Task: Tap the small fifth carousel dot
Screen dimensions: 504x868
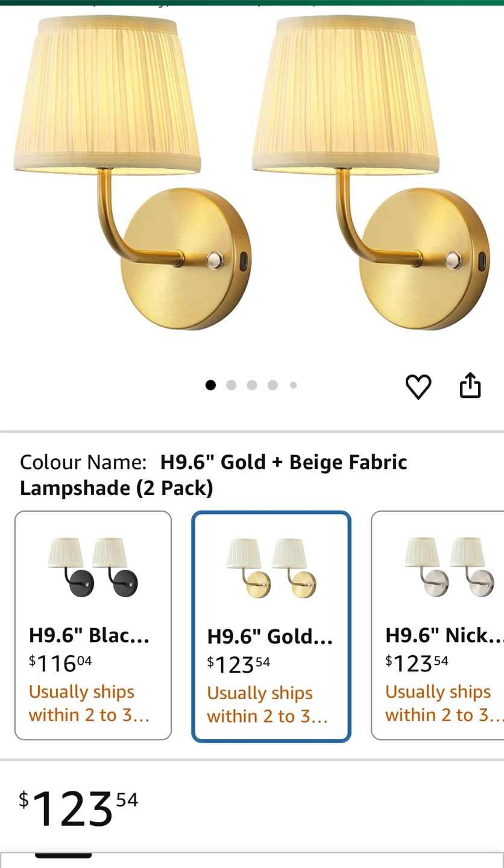Action: [x=293, y=385]
